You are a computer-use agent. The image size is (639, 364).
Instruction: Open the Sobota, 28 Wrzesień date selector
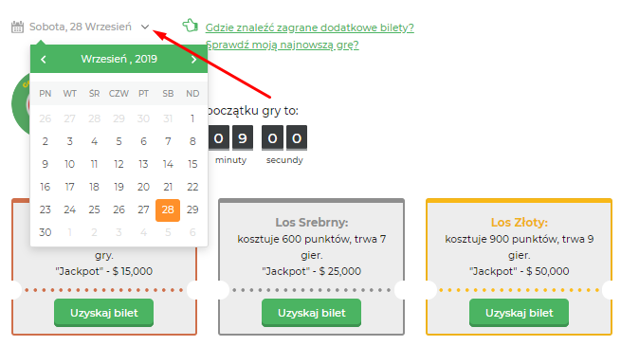coord(81,27)
